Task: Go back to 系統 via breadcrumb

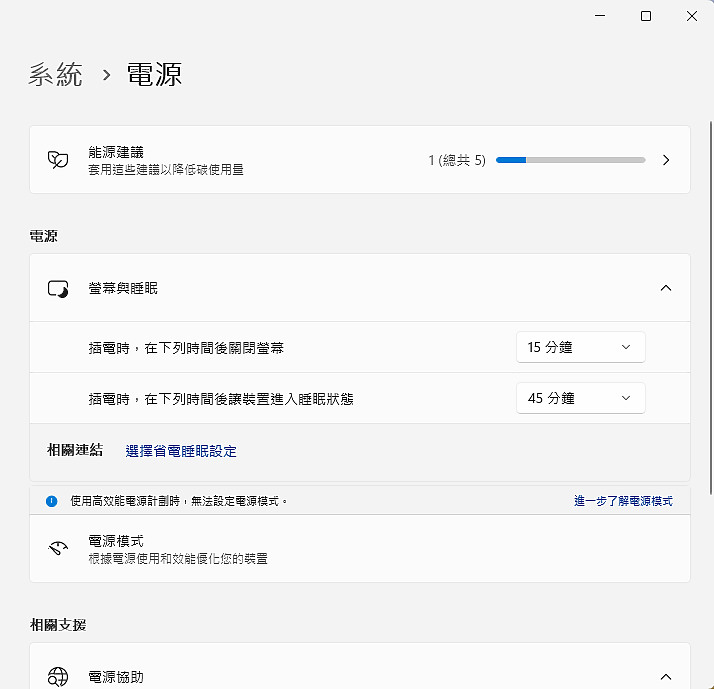Action: coord(56,75)
